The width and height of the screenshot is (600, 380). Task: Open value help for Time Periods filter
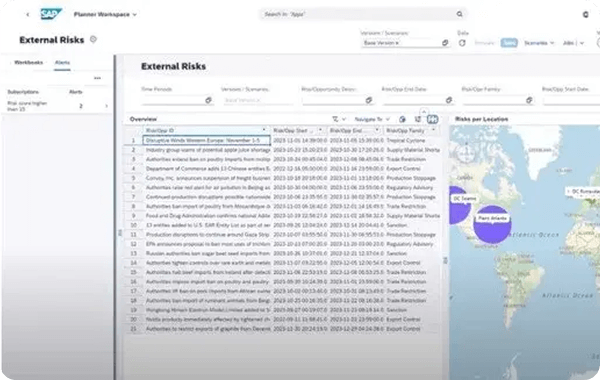pyautogui.click(x=208, y=100)
